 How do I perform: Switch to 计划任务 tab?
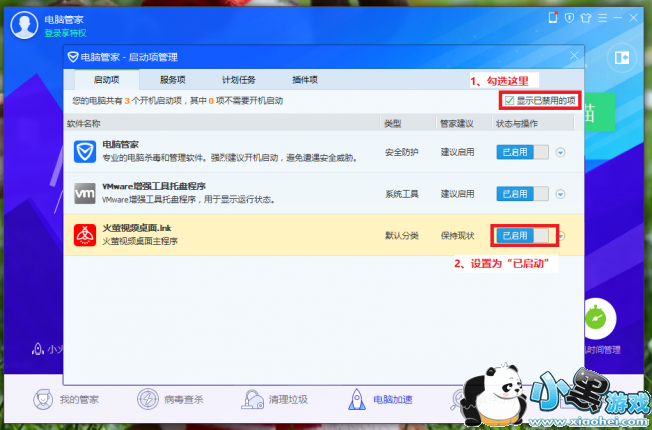(239, 79)
